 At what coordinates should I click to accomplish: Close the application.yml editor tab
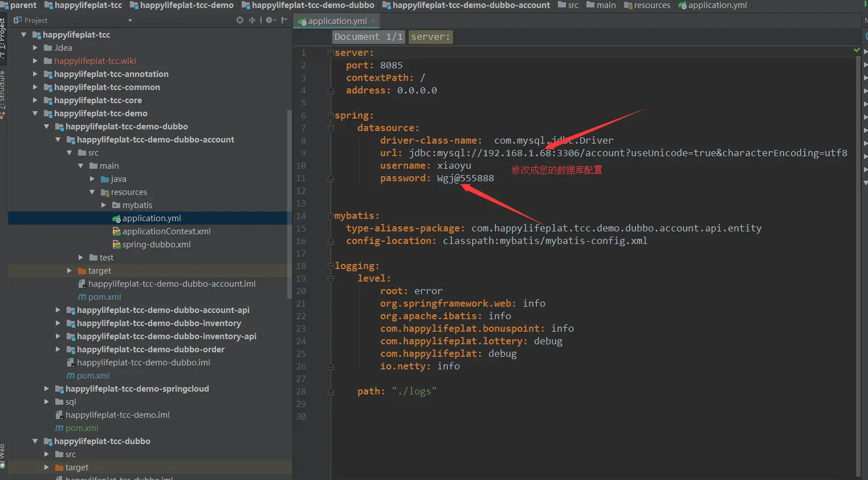[x=373, y=21]
